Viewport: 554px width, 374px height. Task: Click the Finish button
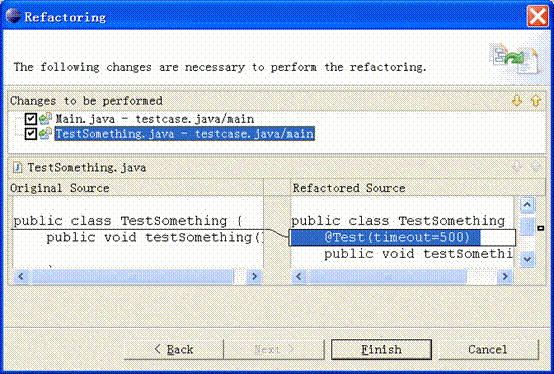pos(381,350)
